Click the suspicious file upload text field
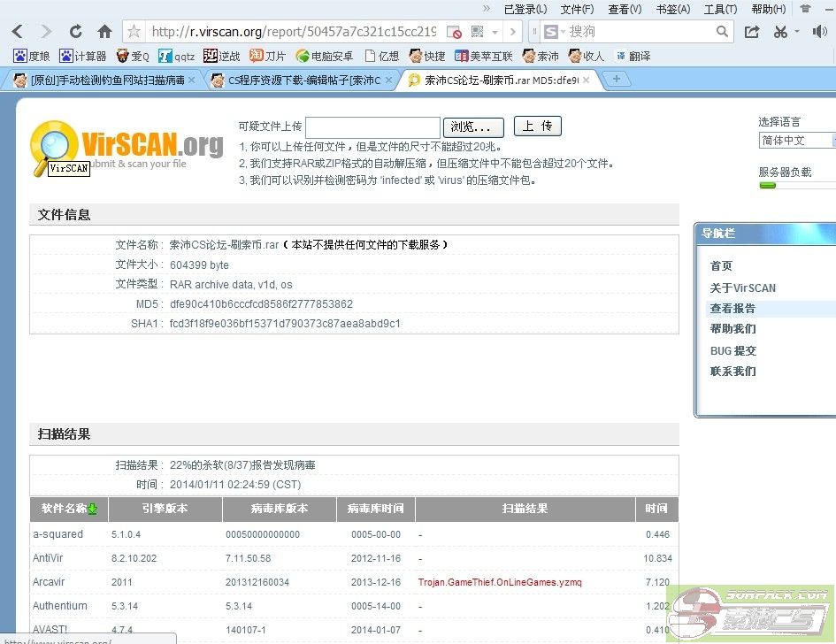 tap(372, 127)
